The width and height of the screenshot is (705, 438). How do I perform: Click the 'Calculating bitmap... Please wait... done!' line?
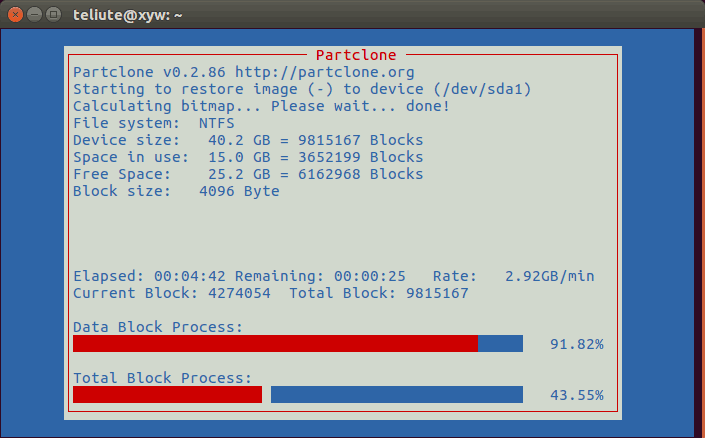click(261, 106)
